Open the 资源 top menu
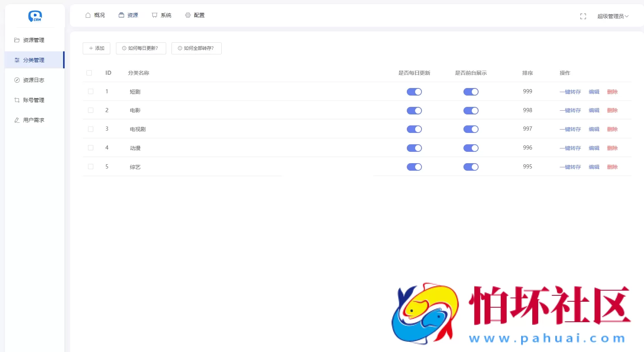The height and width of the screenshot is (352, 644). coord(128,15)
